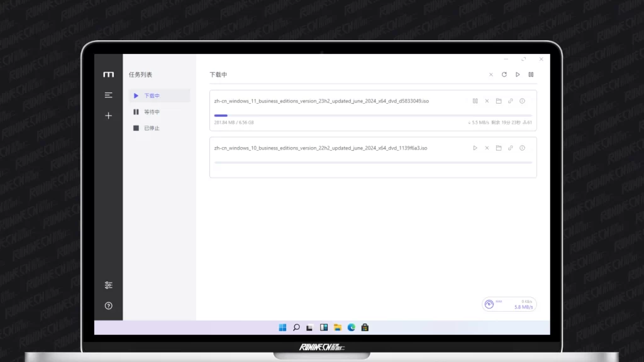
Task: Show Windows 11 ISO file in folder
Action: pos(499,101)
